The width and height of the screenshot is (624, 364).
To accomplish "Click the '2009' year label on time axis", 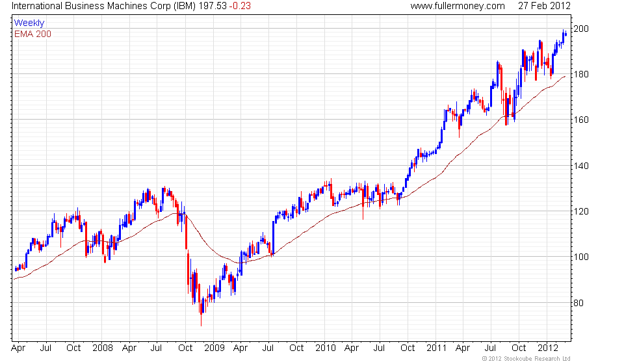I will 214,348.
